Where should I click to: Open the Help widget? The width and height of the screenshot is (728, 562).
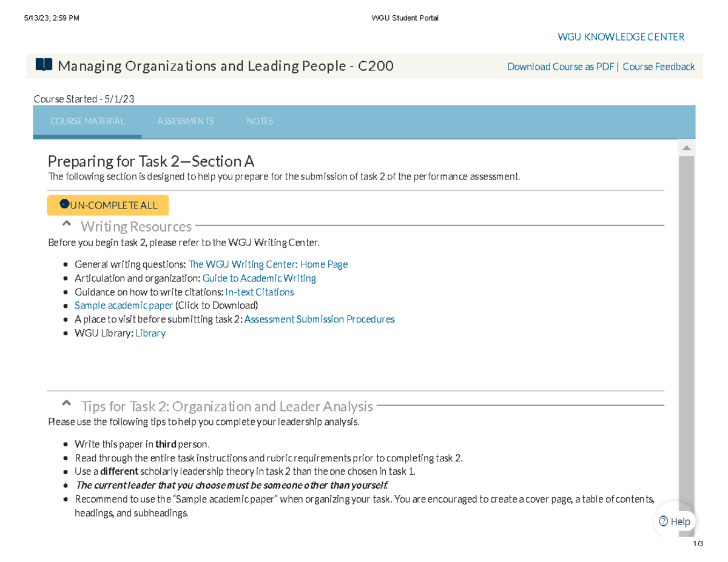point(675,521)
